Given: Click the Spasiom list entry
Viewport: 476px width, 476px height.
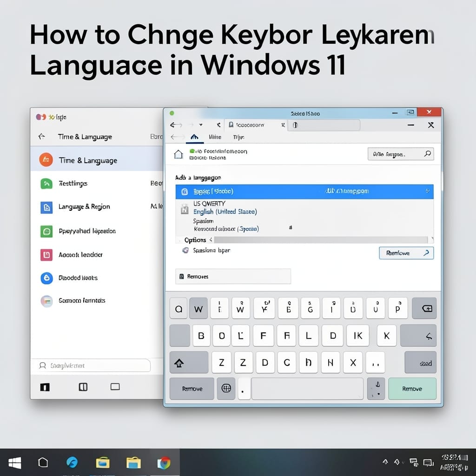Looking at the screenshot, I should click(x=203, y=221).
